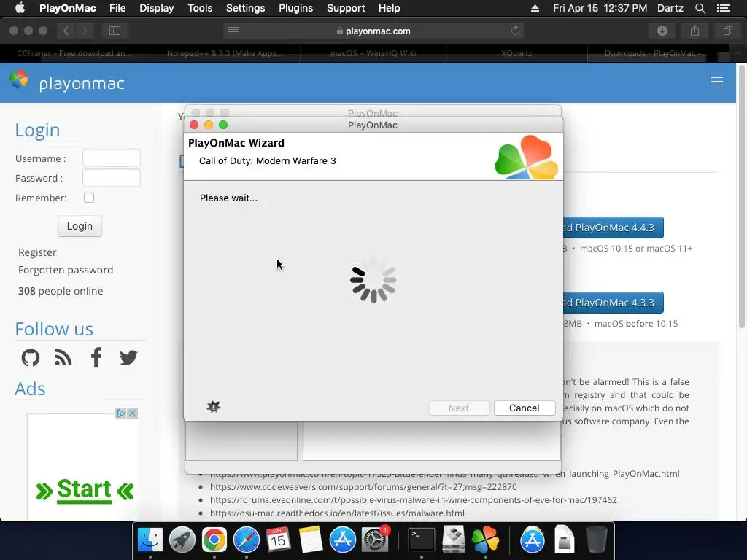Image resolution: width=747 pixels, height=560 pixels.
Task: Open Launchpad from the Dock
Action: click(x=182, y=540)
